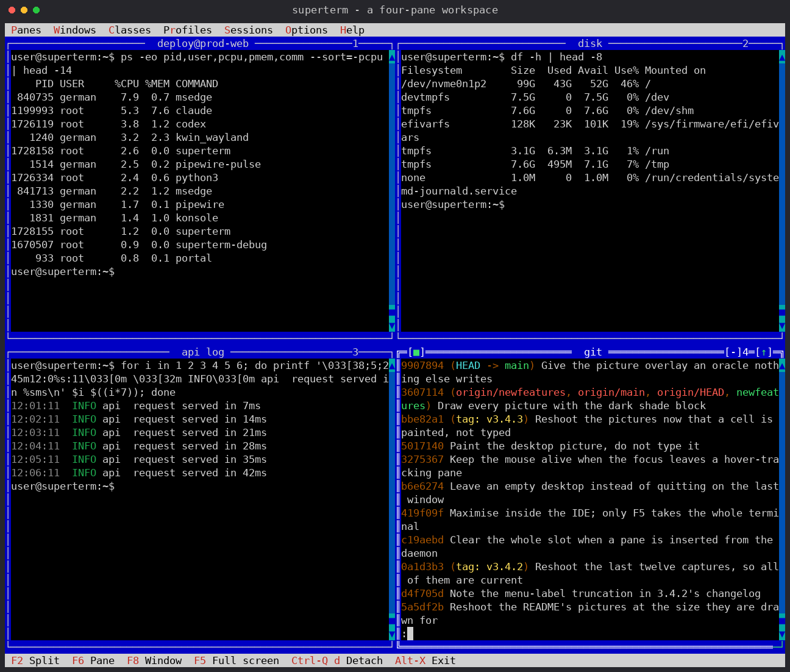Minimize the git pane using the [-] icon
The width and height of the screenshot is (790, 672).
(733, 352)
